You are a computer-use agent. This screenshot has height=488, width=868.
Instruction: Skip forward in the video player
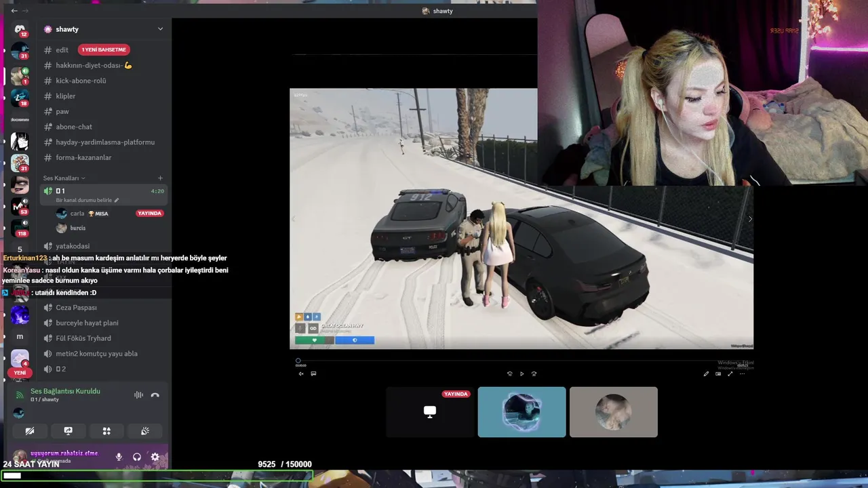pos(534,373)
